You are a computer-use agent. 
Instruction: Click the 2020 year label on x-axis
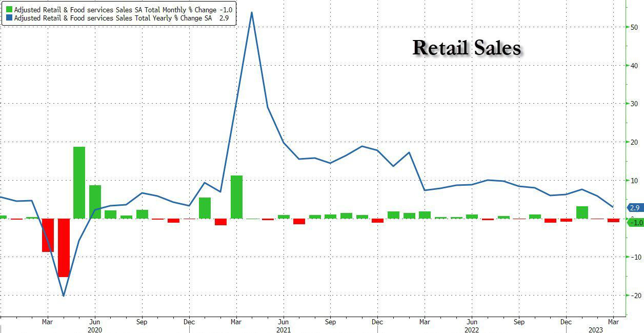pos(95,330)
